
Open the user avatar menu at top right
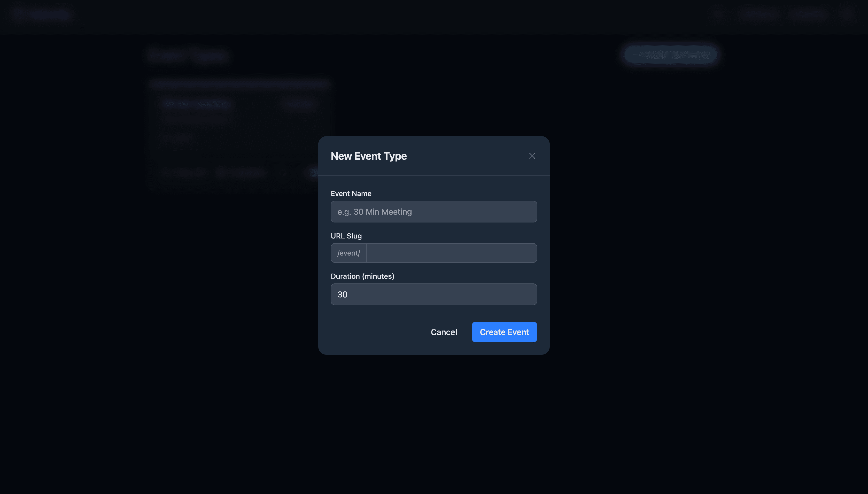847,14
